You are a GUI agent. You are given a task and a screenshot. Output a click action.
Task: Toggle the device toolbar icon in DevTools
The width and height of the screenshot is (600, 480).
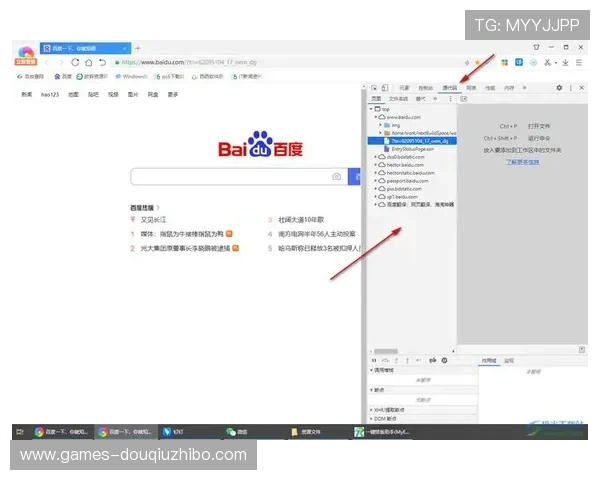click(x=385, y=88)
